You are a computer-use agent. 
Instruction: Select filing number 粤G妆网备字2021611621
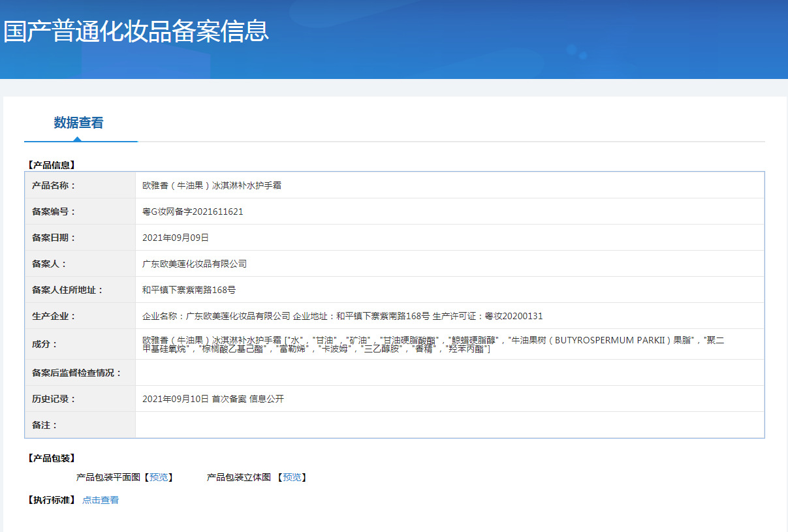[x=193, y=211]
